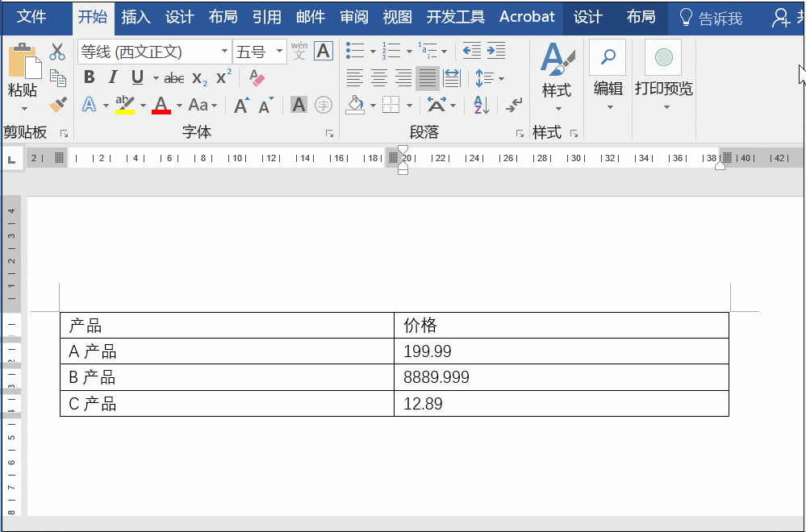
Task: Switch to 插入 Insert tab
Action: [x=136, y=17]
